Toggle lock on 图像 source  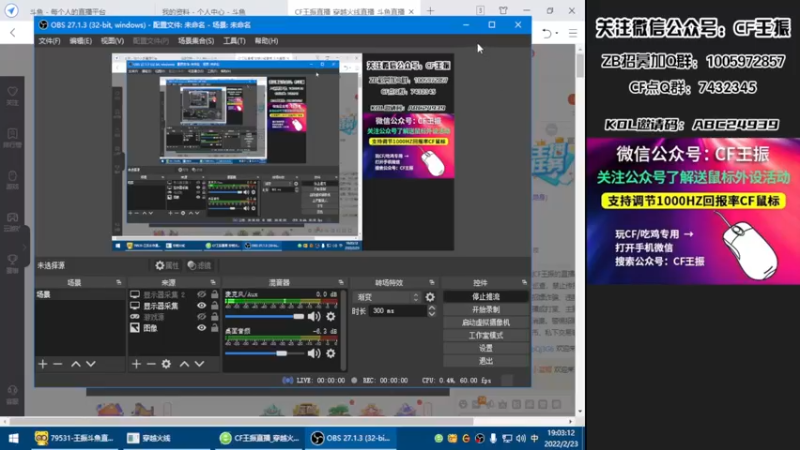coord(214,328)
